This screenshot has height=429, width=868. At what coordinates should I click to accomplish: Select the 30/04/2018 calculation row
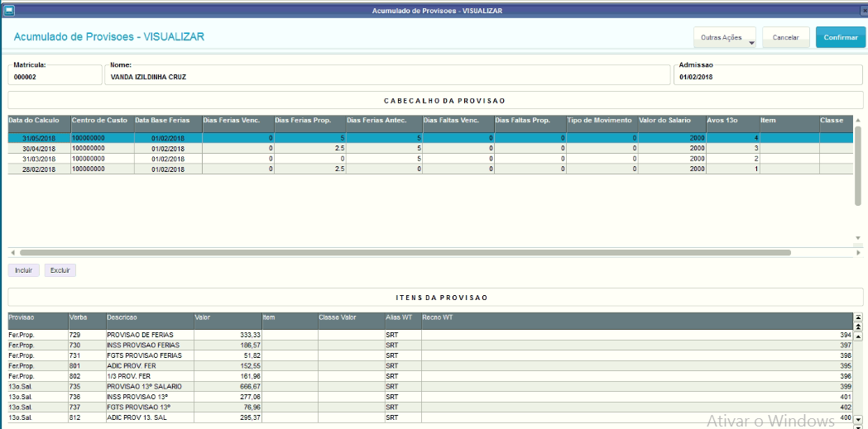[430, 149]
